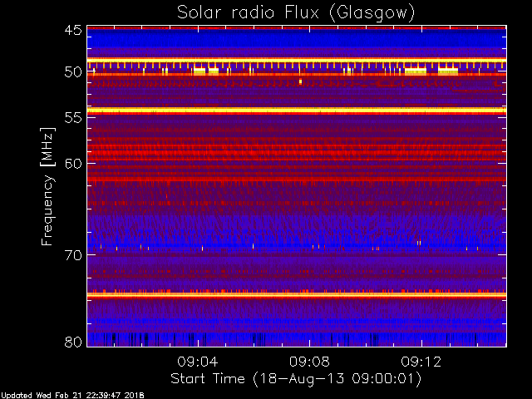Click the 50 MHz frequency axis label
Image resolution: width=532 pixels, height=399 pixels.
click(73, 72)
